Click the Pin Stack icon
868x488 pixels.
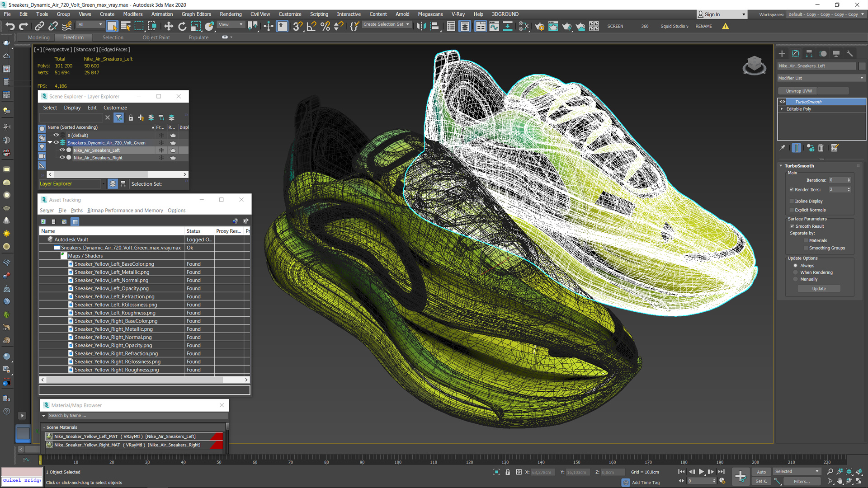point(783,148)
